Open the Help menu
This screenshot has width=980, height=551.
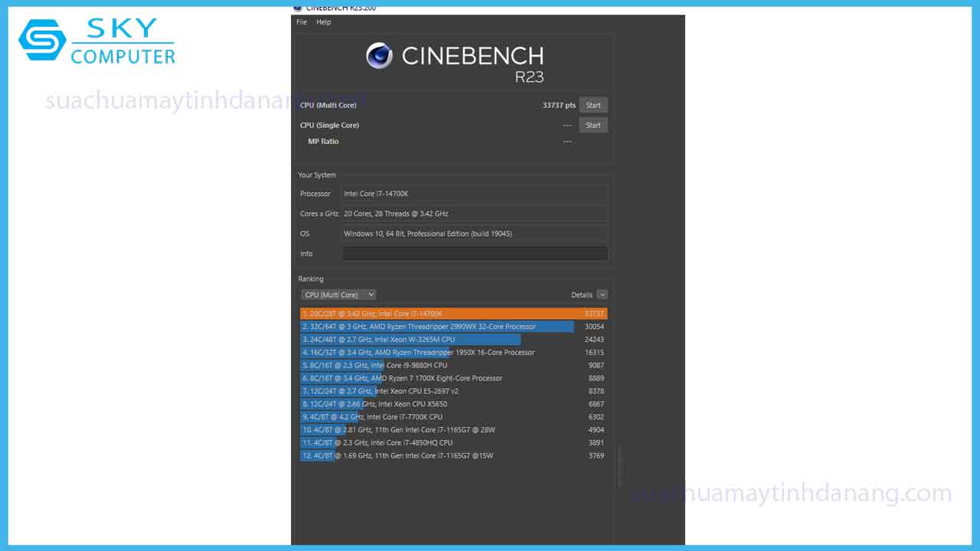[x=324, y=22]
